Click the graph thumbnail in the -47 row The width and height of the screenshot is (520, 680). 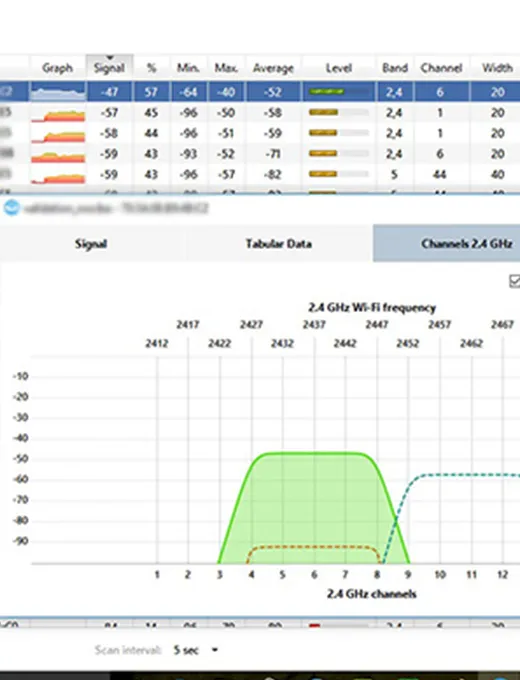point(58,92)
